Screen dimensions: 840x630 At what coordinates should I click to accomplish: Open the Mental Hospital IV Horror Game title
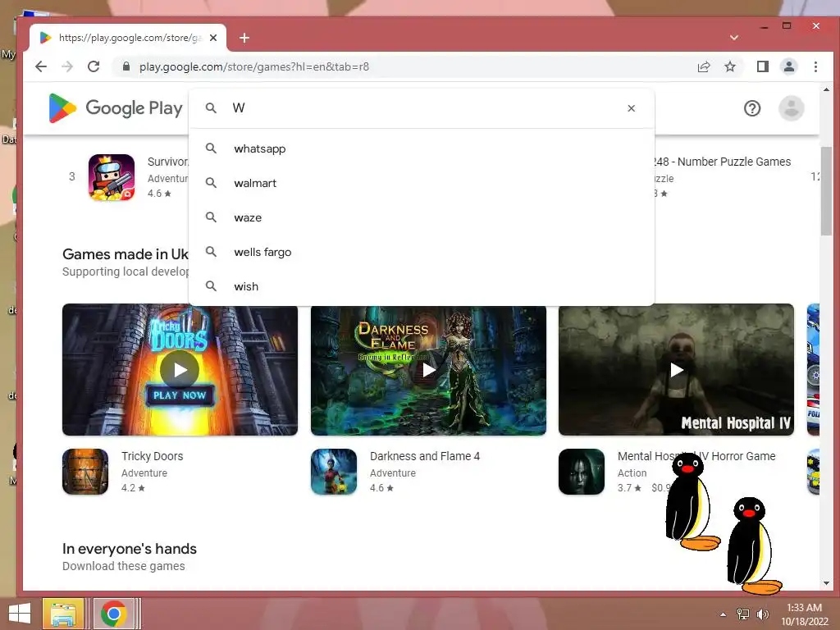click(x=696, y=456)
